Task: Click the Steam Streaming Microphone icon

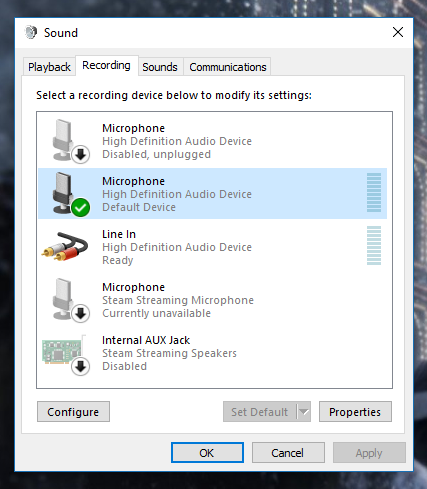Action: (71, 300)
